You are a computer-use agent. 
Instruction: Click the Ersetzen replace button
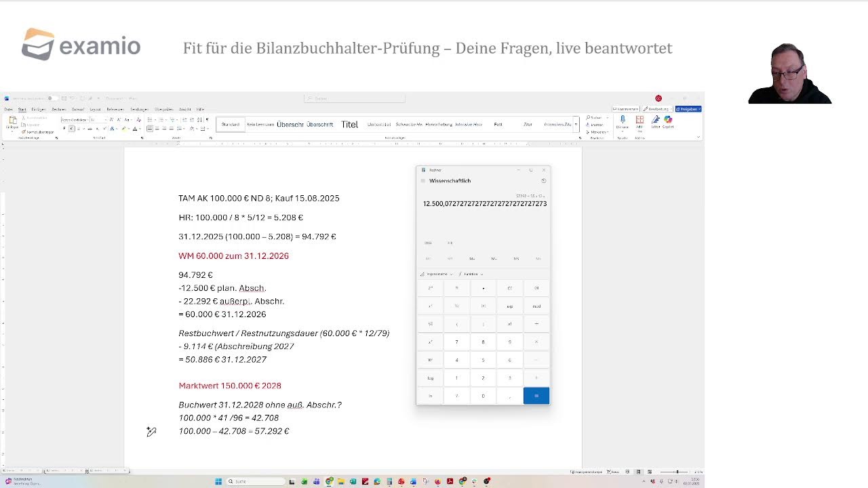tap(595, 125)
